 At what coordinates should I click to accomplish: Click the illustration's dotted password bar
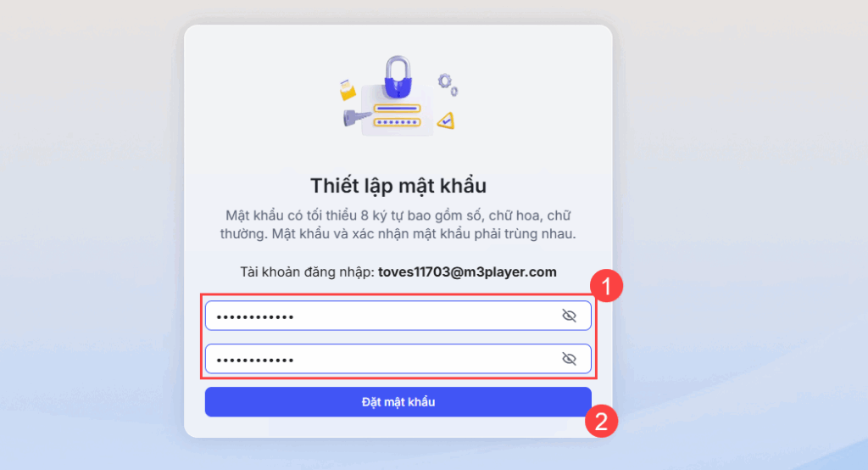tap(397, 122)
